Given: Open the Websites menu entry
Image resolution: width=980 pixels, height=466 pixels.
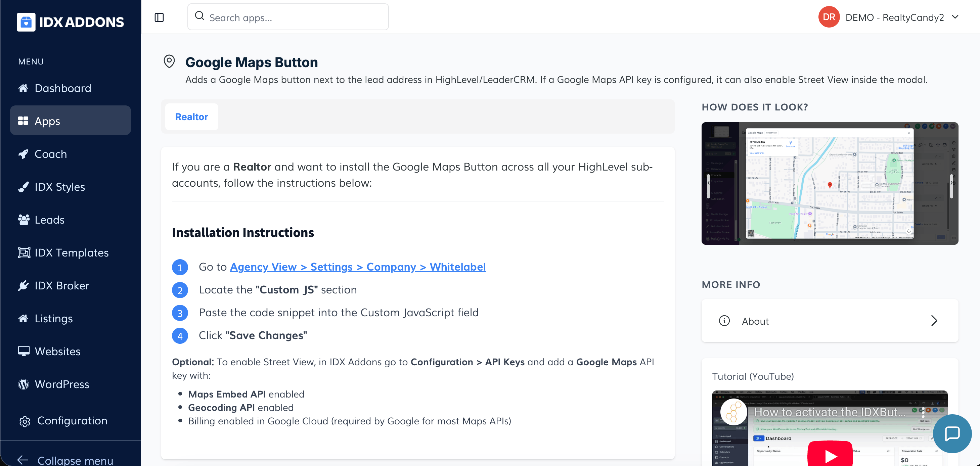Looking at the screenshot, I should pos(57,351).
